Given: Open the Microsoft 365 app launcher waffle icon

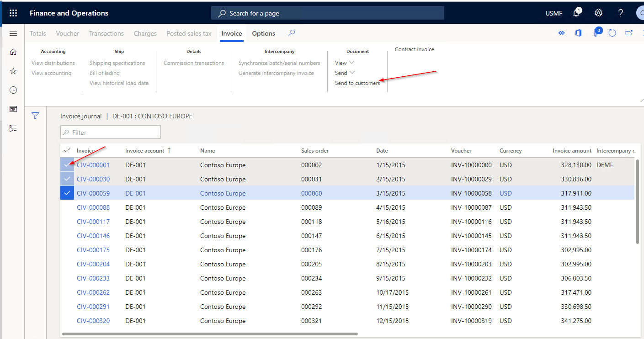Looking at the screenshot, I should [13, 13].
